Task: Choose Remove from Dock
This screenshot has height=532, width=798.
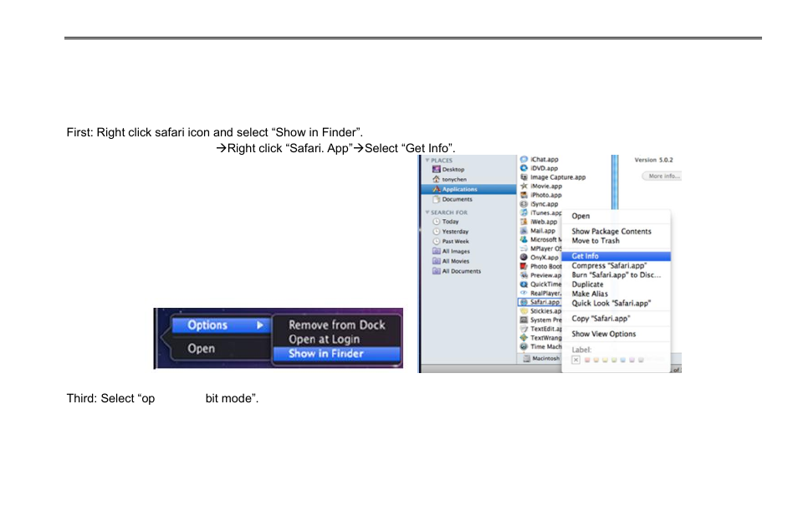Action: 337,325
